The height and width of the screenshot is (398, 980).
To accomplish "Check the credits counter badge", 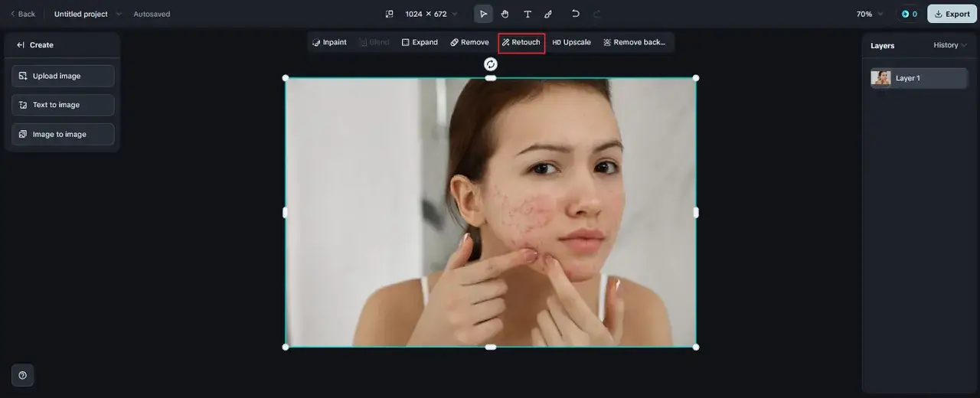I will click(909, 14).
